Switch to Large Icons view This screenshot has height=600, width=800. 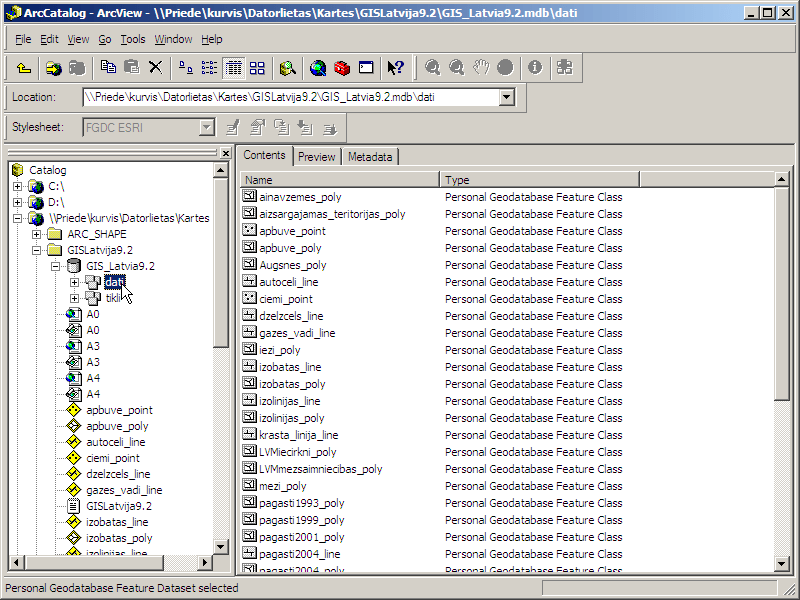(186, 68)
